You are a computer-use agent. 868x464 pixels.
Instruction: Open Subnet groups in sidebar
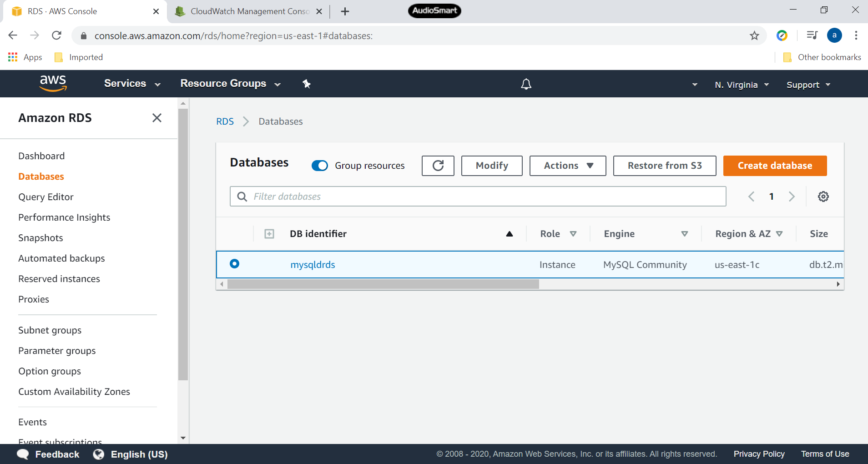point(50,330)
